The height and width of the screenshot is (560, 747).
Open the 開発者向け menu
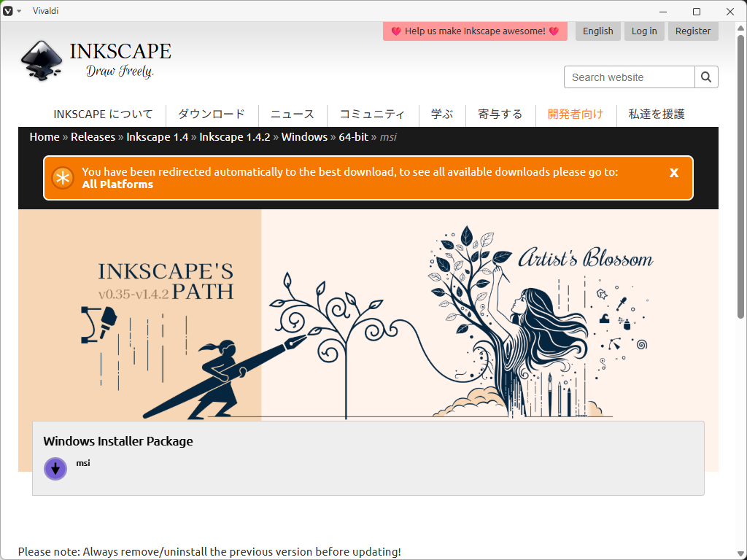[576, 114]
